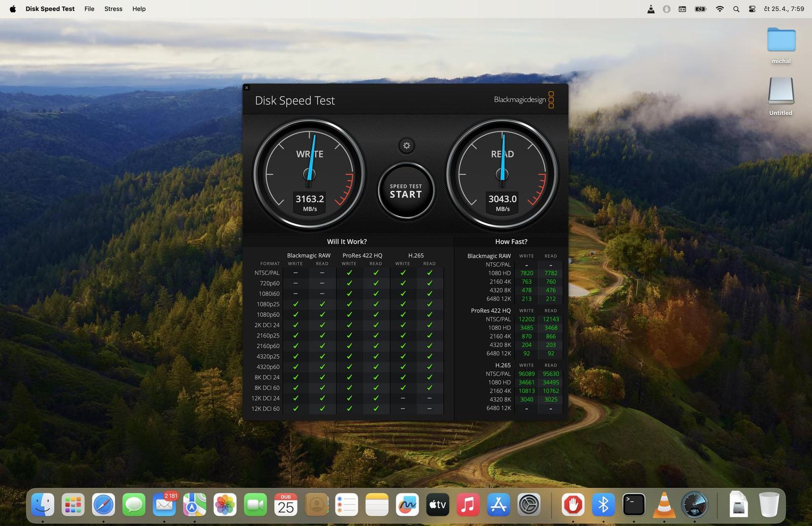Open the Disk Speed Test app menu

coord(50,9)
